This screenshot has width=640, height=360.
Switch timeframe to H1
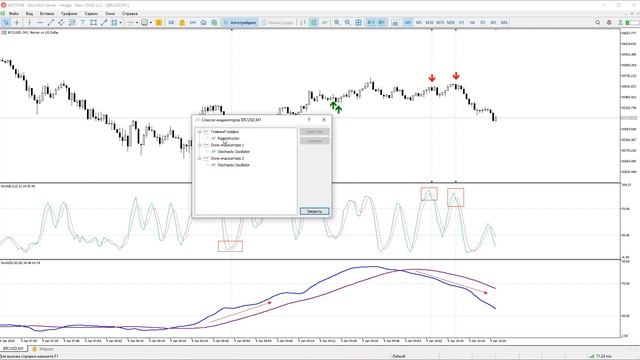(461, 22)
